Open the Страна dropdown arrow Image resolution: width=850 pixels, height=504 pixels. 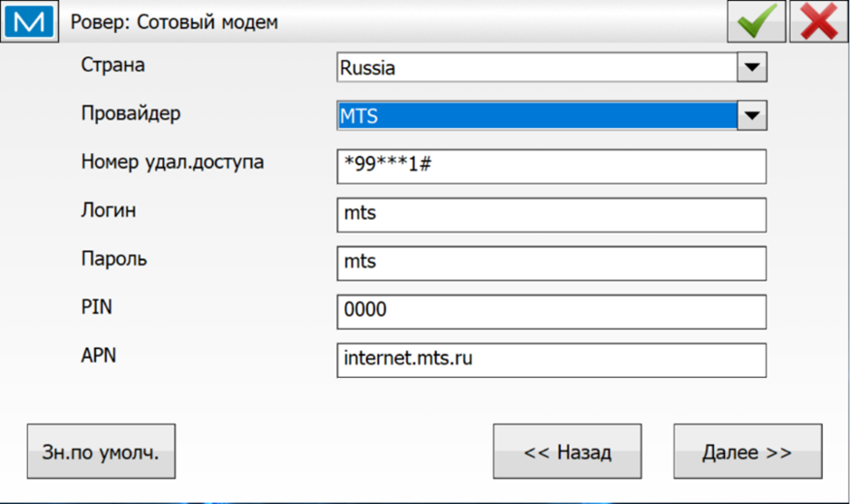[x=752, y=67]
